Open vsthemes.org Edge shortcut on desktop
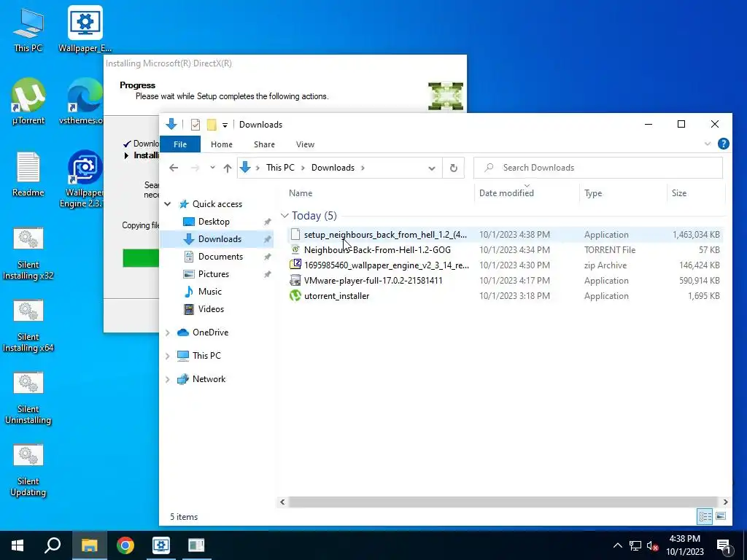The image size is (747, 560). tap(82, 102)
